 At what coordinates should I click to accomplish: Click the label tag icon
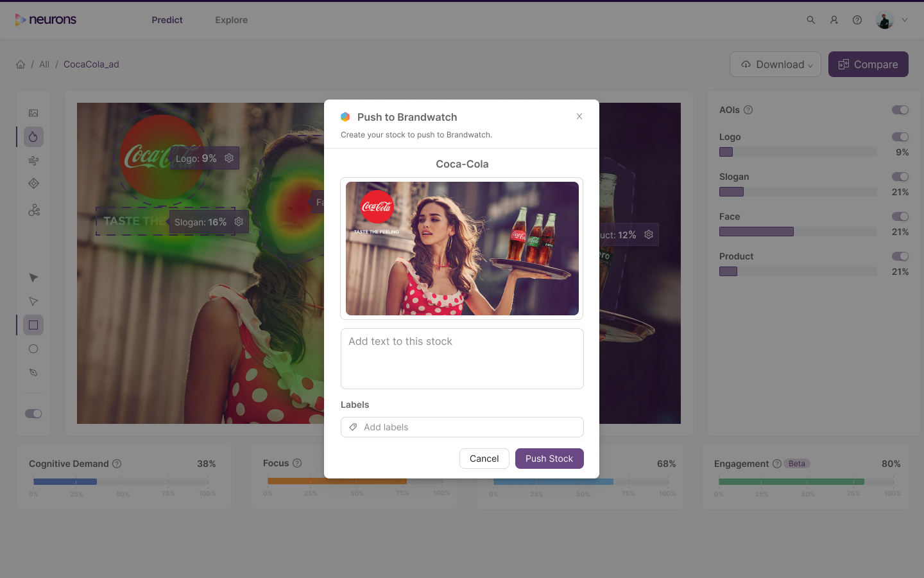point(353,427)
